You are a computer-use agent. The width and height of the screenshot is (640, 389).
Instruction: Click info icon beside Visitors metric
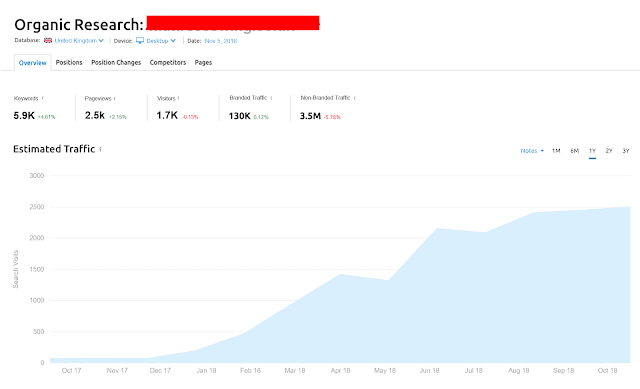pyautogui.click(x=179, y=98)
